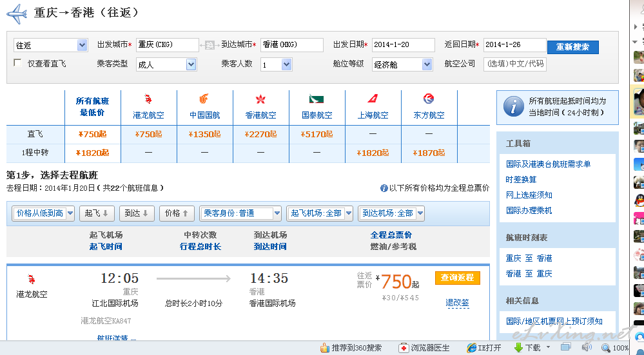
Task: Click the Cathay Pacific logo
Action: point(317,99)
